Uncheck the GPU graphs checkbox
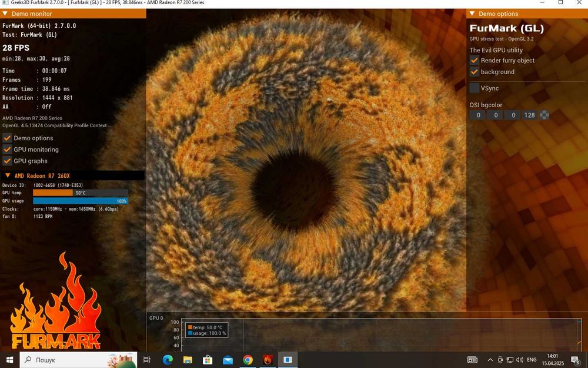The width and height of the screenshot is (588, 368). pos(7,161)
